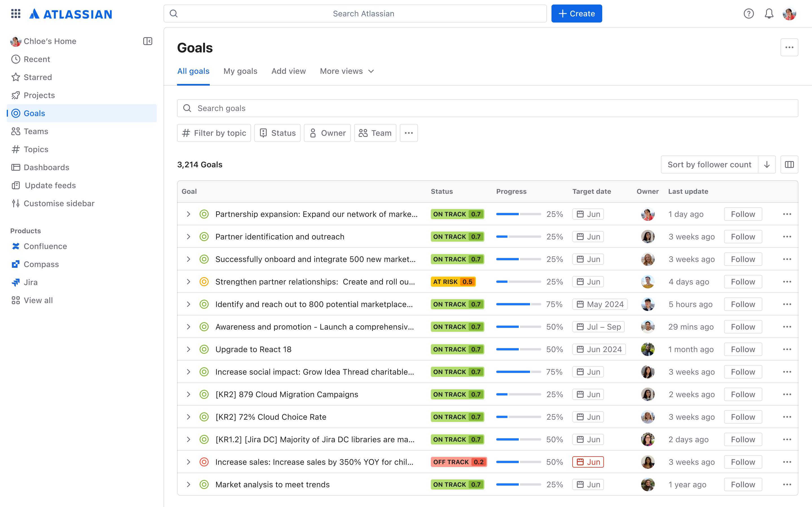
Task: Click the Increase sales goal progress bar
Action: 518,462
